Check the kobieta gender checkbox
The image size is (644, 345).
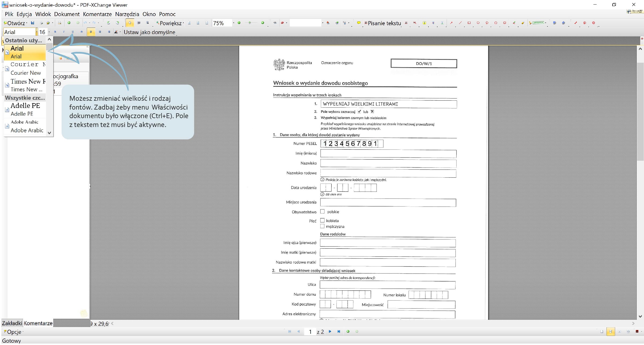(322, 220)
